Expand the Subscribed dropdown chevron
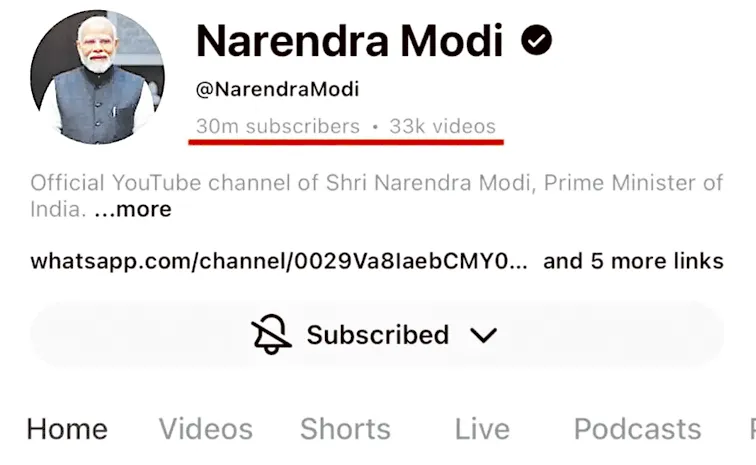The width and height of the screenshot is (756, 465). coord(483,335)
